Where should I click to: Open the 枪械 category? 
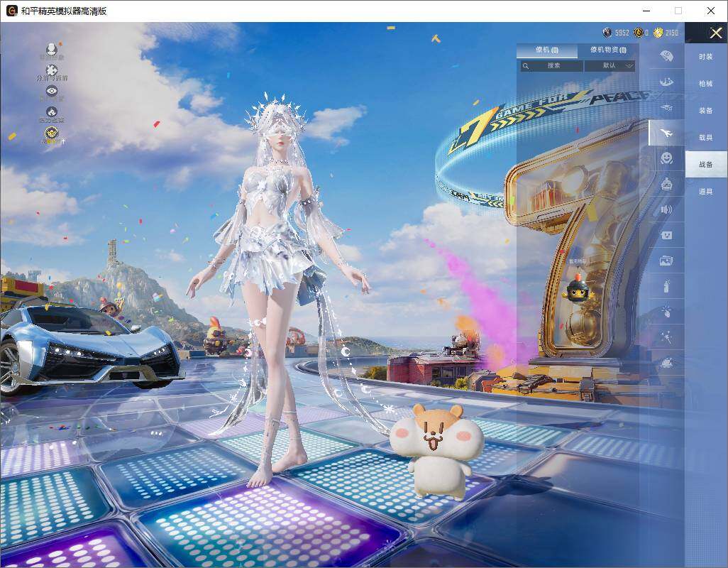pos(705,84)
